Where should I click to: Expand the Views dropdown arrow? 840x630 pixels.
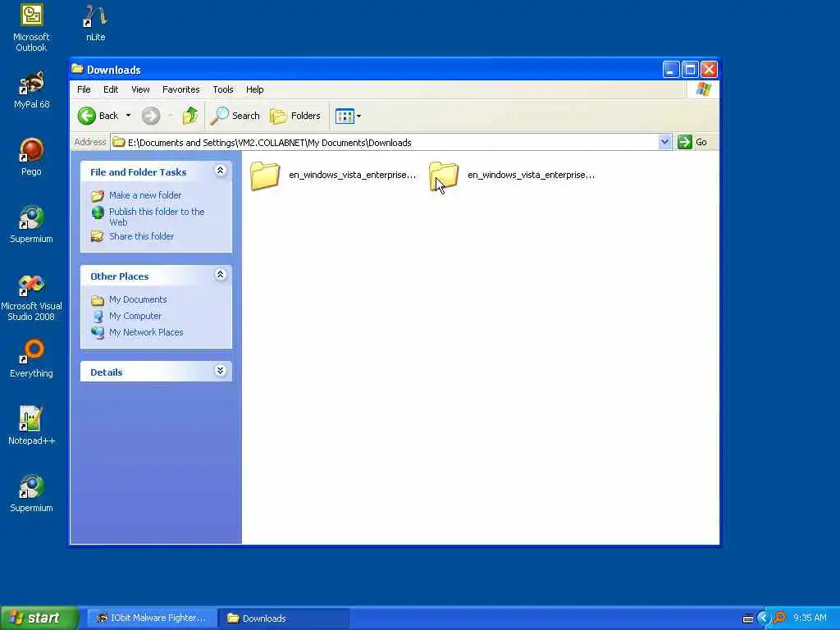(359, 116)
